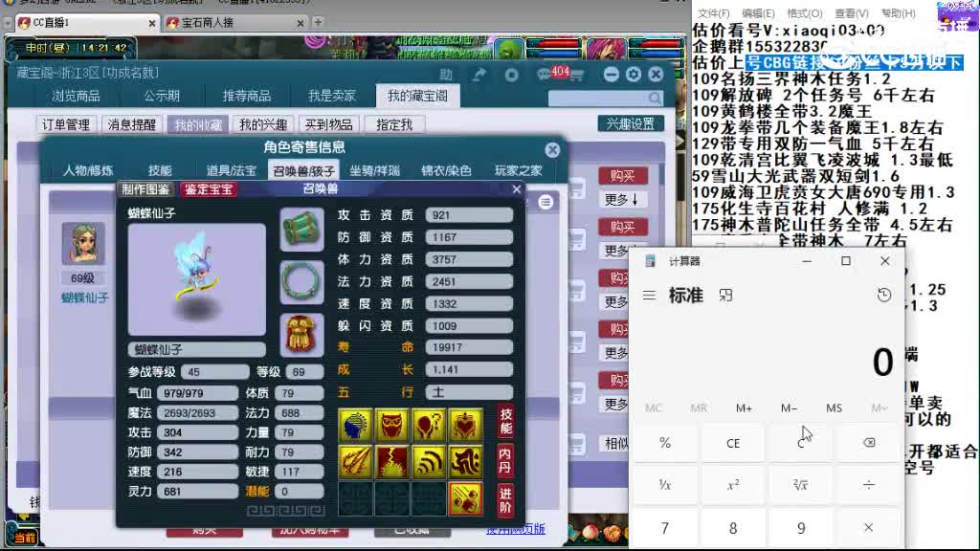Image resolution: width=980 pixels, height=551 pixels.
Task: Open the Calculator navigation hamburger menu
Action: click(x=649, y=295)
